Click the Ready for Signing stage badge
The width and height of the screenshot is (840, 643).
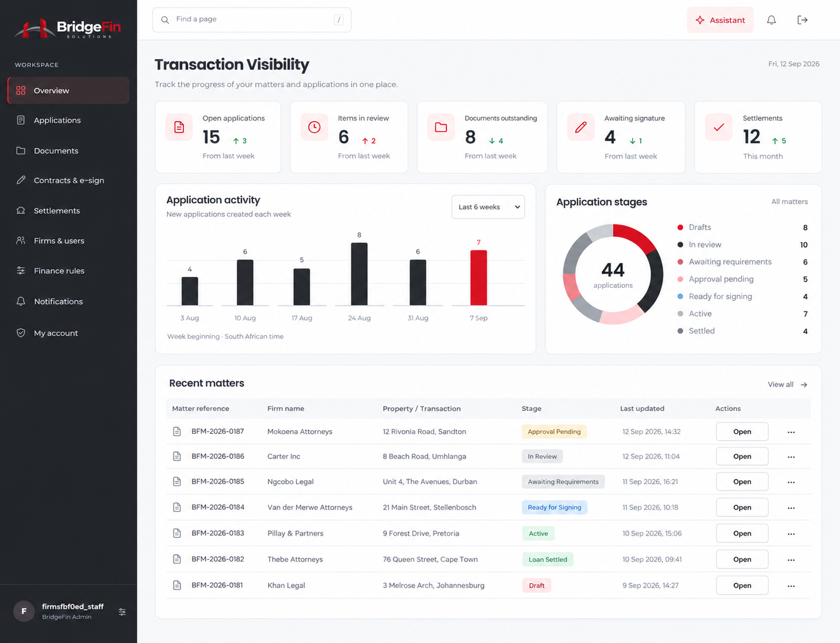point(554,508)
